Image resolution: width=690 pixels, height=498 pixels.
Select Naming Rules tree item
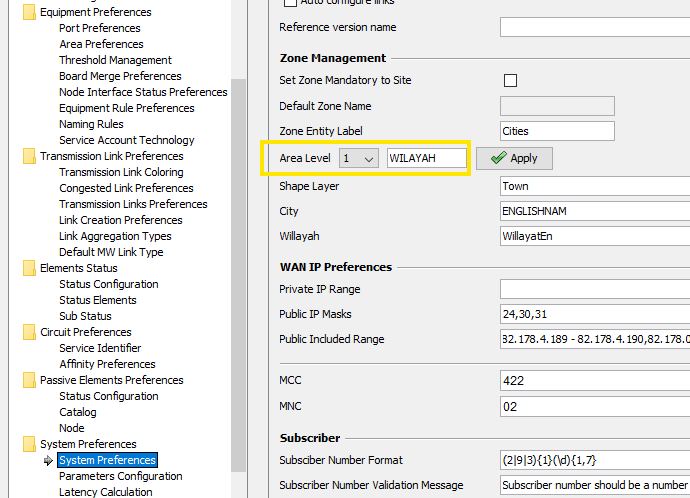coord(91,124)
